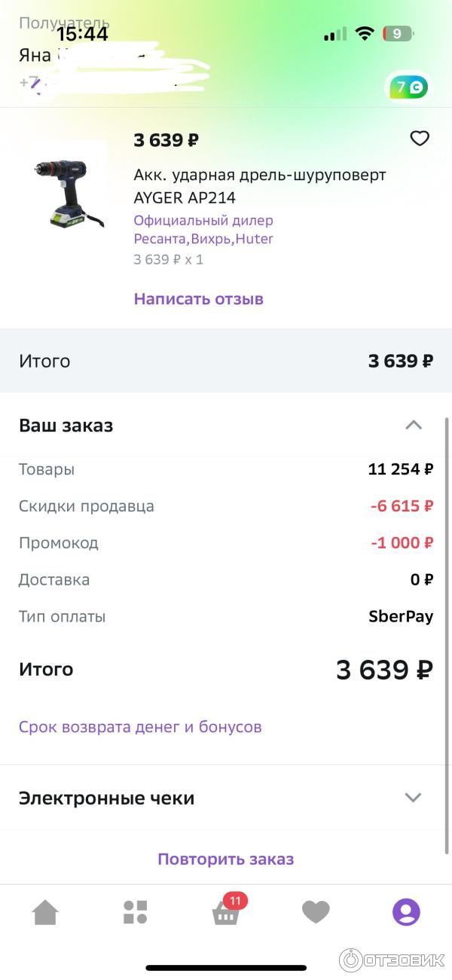
Task: Tap the Wi-Fi icon in status bar
Action: click(x=365, y=33)
